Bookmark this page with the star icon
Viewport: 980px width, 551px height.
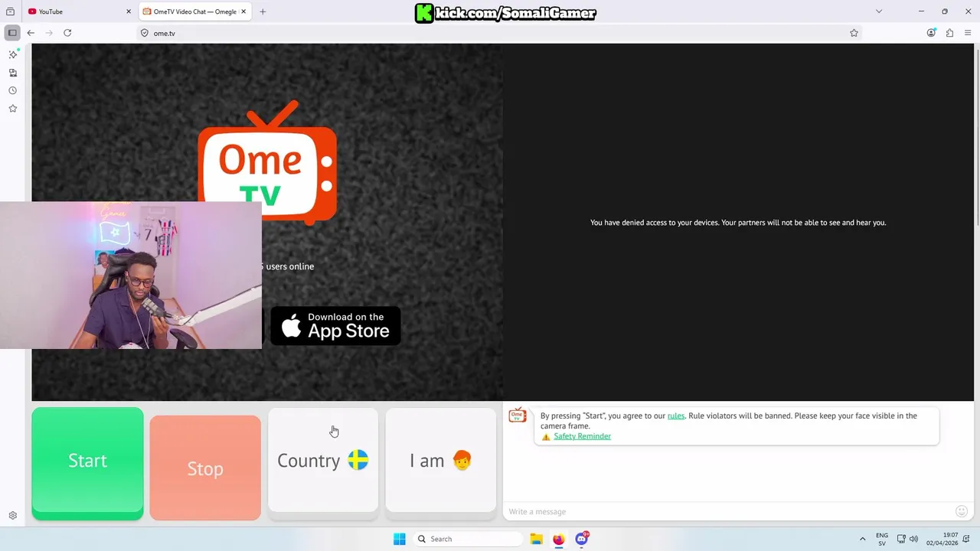pos(854,33)
